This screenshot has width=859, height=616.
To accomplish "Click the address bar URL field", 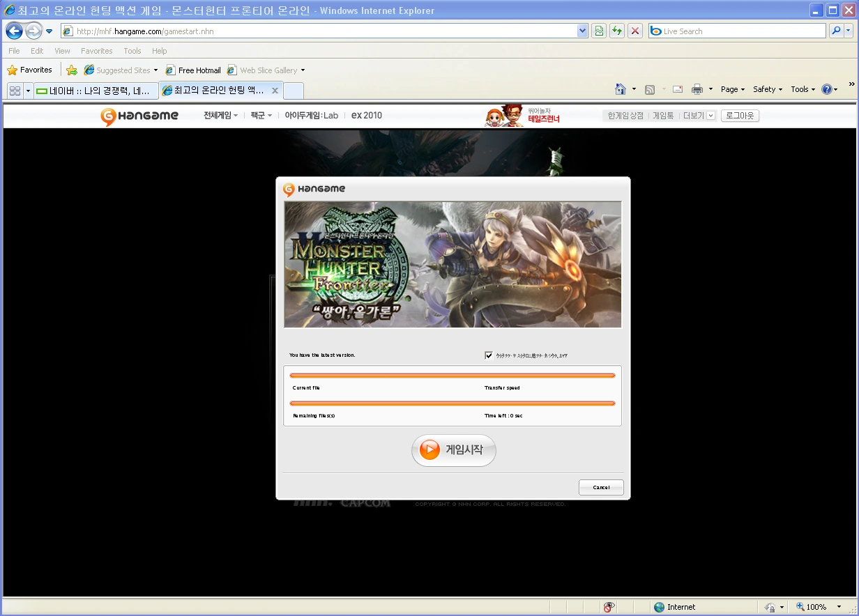I will coord(319,31).
